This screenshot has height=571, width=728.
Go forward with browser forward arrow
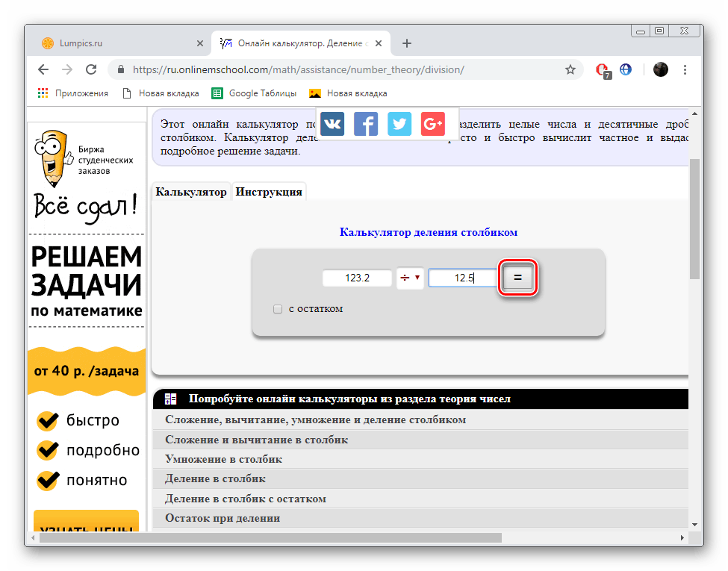click(x=67, y=69)
